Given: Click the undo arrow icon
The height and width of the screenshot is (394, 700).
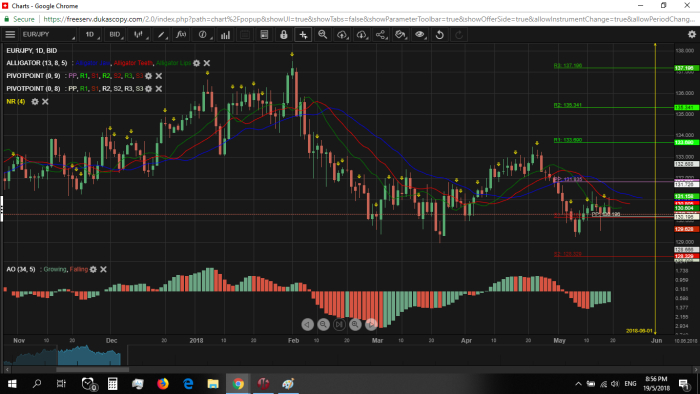Looking at the screenshot, I should coord(439,34).
